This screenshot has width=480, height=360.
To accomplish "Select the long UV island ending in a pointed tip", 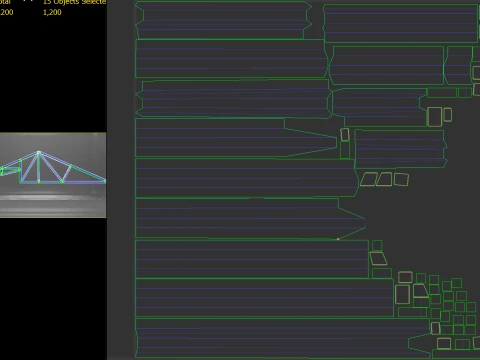I will (x=250, y=219).
